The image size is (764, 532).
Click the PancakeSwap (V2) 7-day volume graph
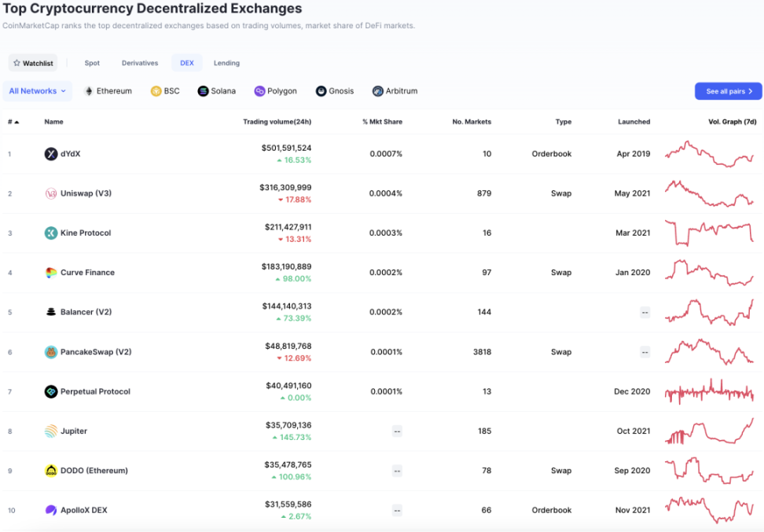pos(710,352)
